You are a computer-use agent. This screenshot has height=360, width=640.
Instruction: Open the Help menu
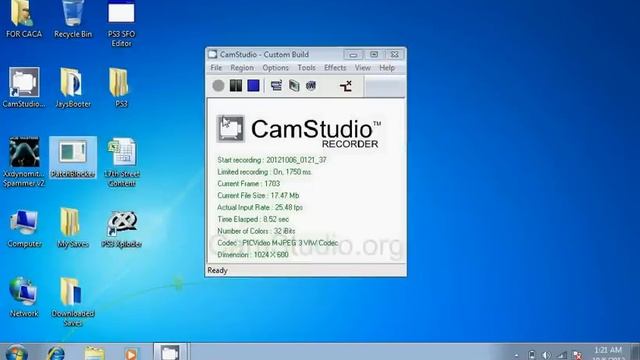(x=387, y=68)
